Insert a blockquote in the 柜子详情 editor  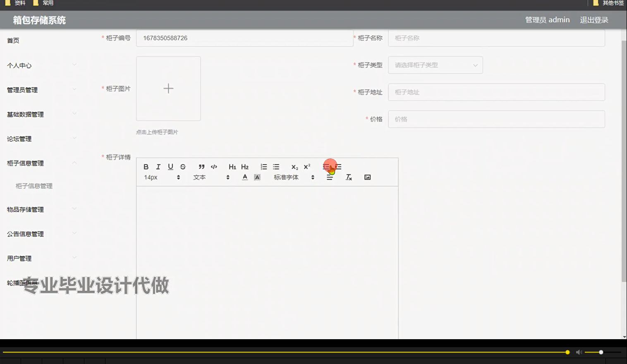point(201,167)
